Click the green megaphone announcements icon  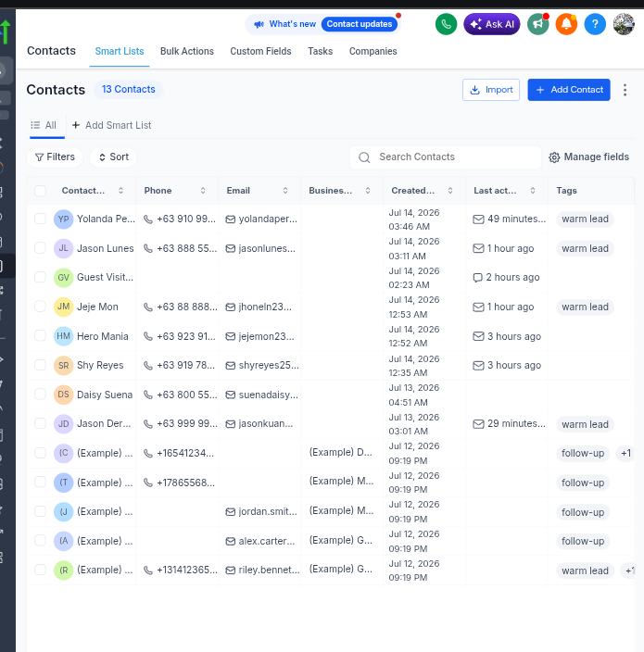pos(538,24)
